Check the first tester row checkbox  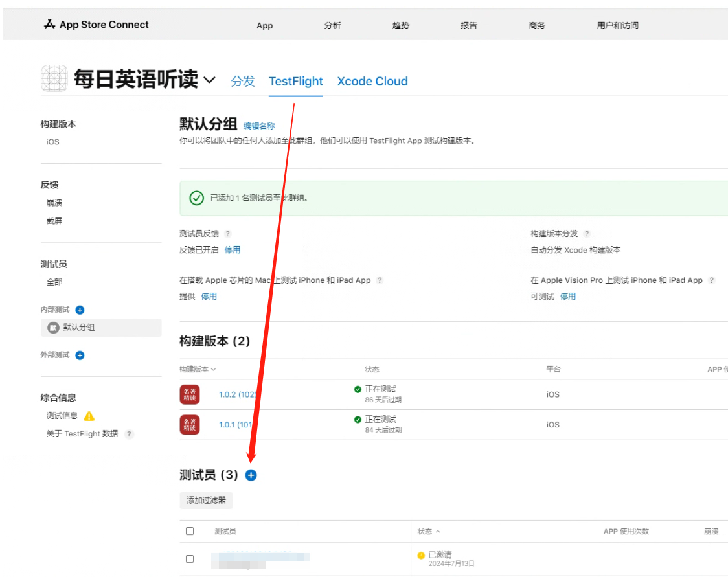pyautogui.click(x=190, y=559)
